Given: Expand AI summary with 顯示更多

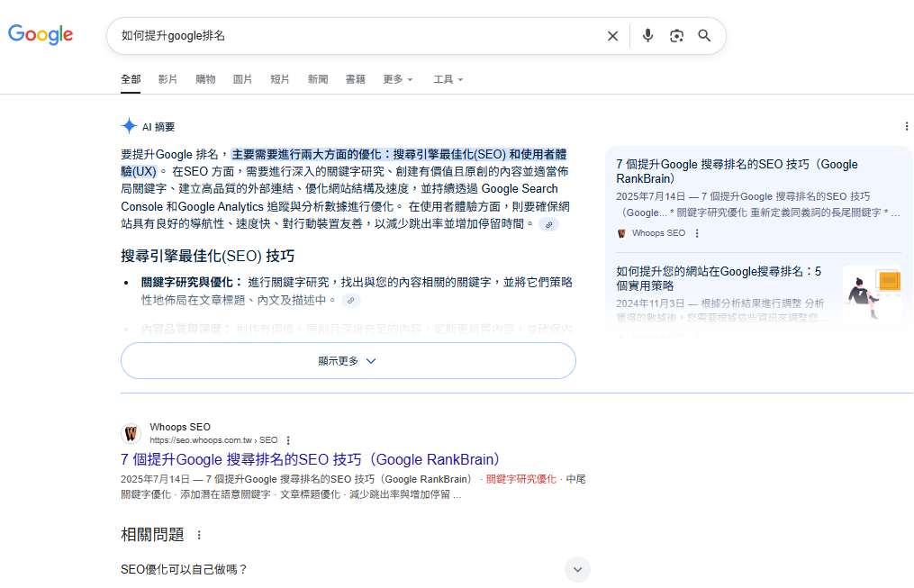Looking at the screenshot, I should [348, 360].
